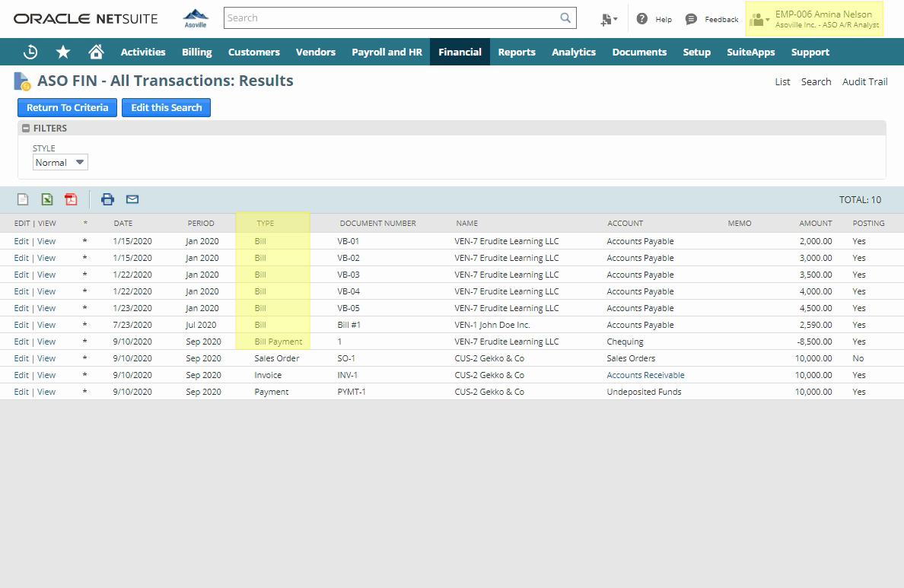Open the SuiteApps menu

[x=750, y=52]
